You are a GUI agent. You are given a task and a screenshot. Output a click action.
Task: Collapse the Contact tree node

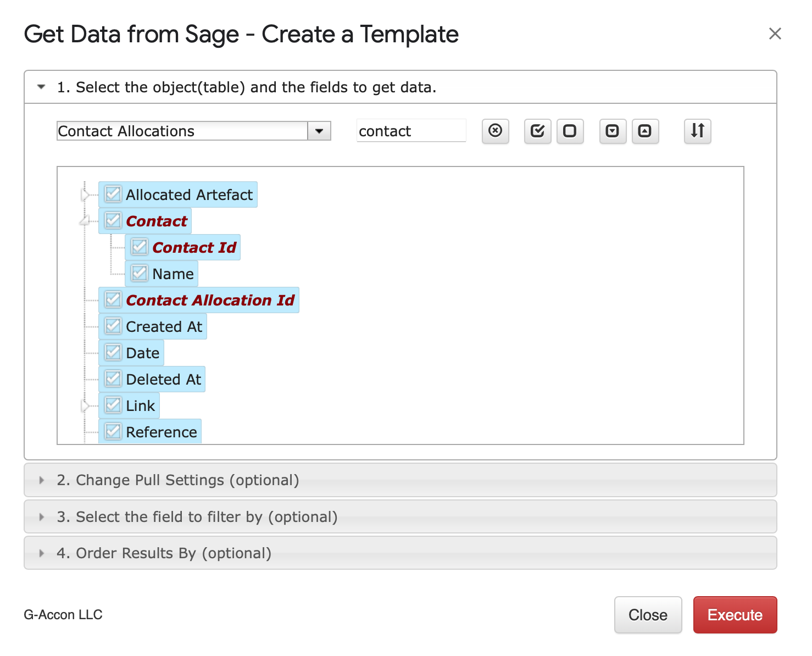(85, 221)
